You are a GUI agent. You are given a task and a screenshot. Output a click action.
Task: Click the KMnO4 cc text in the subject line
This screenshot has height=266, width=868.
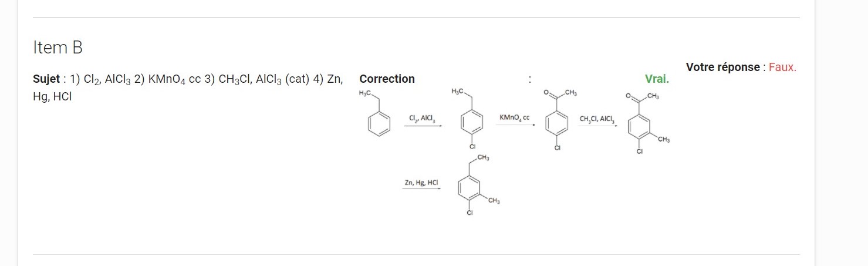tap(175, 80)
